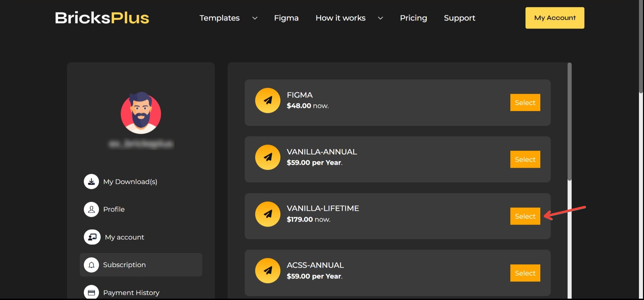Click the VANILLA-ANNUAL plan paper-plane icon
Image resolution: width=644 pixels, height=300 pixels.
[x=268, y=157]
